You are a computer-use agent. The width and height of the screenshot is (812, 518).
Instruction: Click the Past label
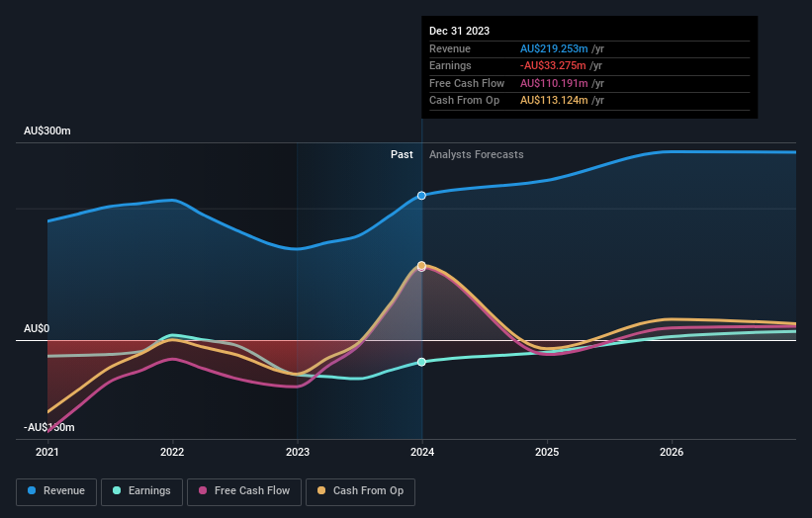[402, 154]
